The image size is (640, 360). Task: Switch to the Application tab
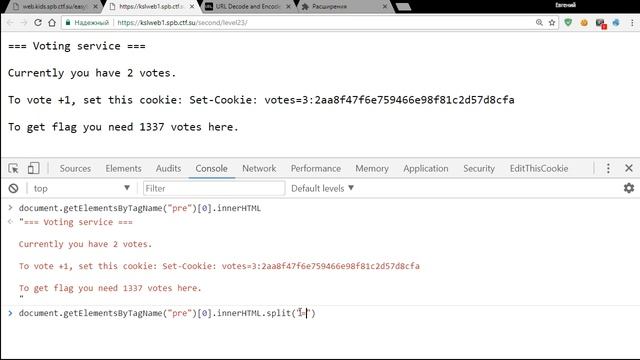(x=426, y=168)
